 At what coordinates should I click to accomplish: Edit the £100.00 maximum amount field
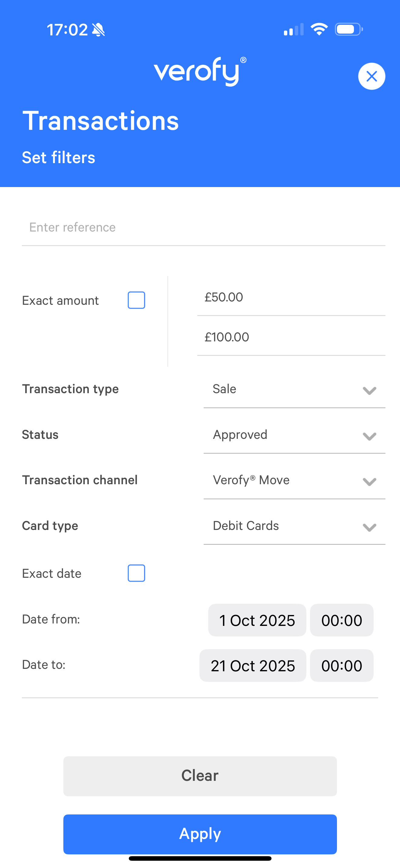pyautogui.click(x=291, y=337)
